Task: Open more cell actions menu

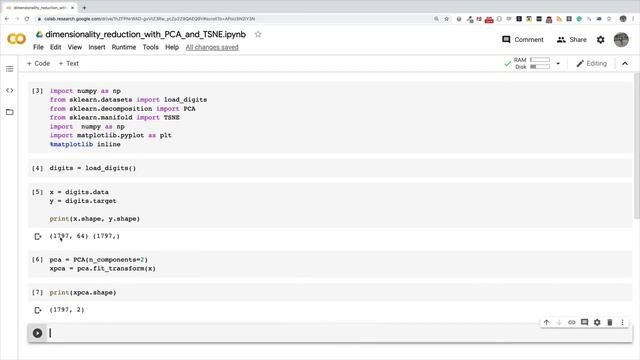Action: coord(622,322)
